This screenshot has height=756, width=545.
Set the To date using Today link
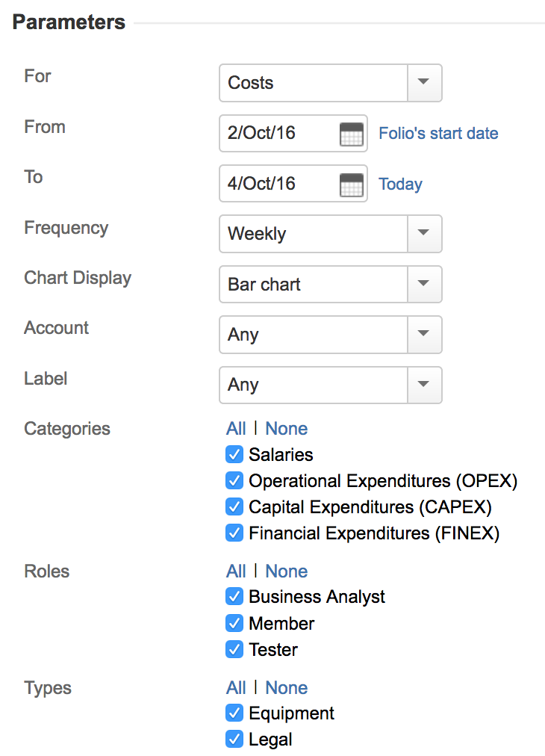click(x=400, y=185)
